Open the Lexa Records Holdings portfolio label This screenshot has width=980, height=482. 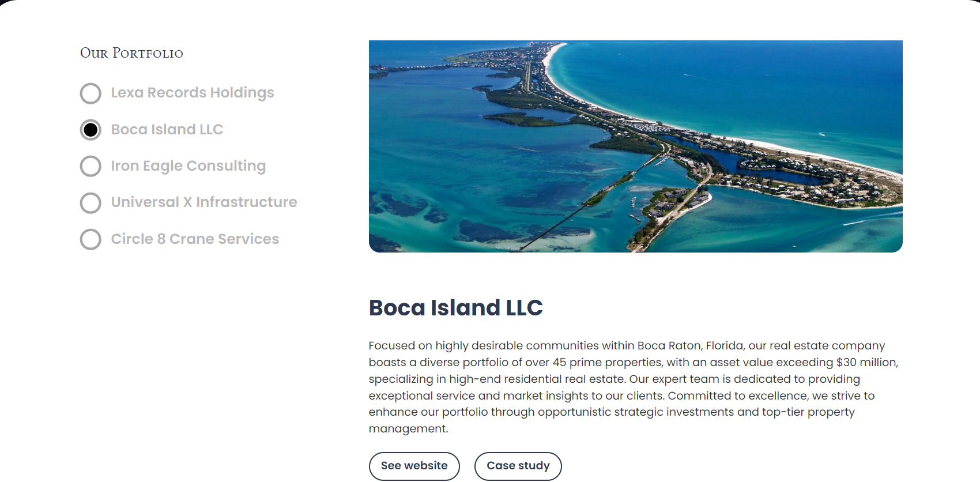point(192,93)
